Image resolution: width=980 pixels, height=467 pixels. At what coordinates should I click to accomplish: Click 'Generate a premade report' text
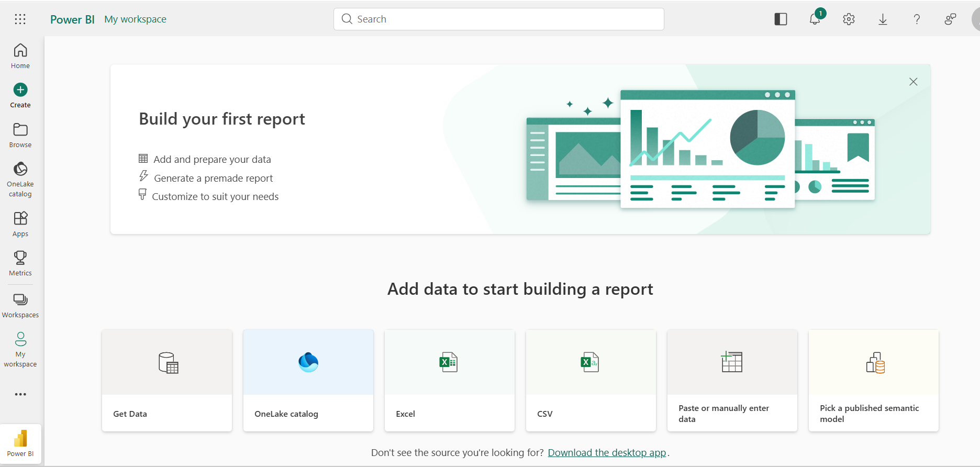pos(213,178)
